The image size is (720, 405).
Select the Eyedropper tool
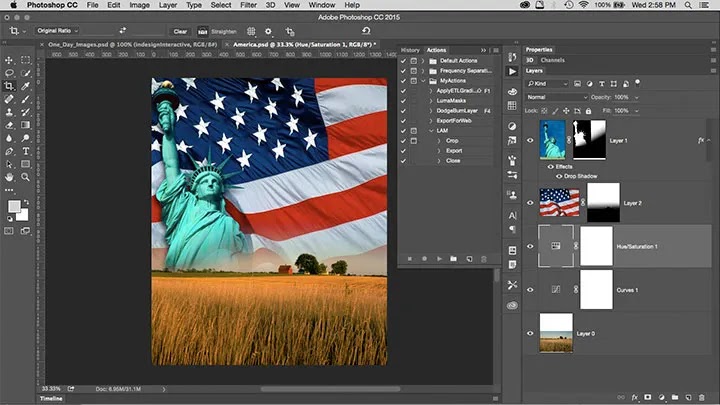[x=26, y=86]
